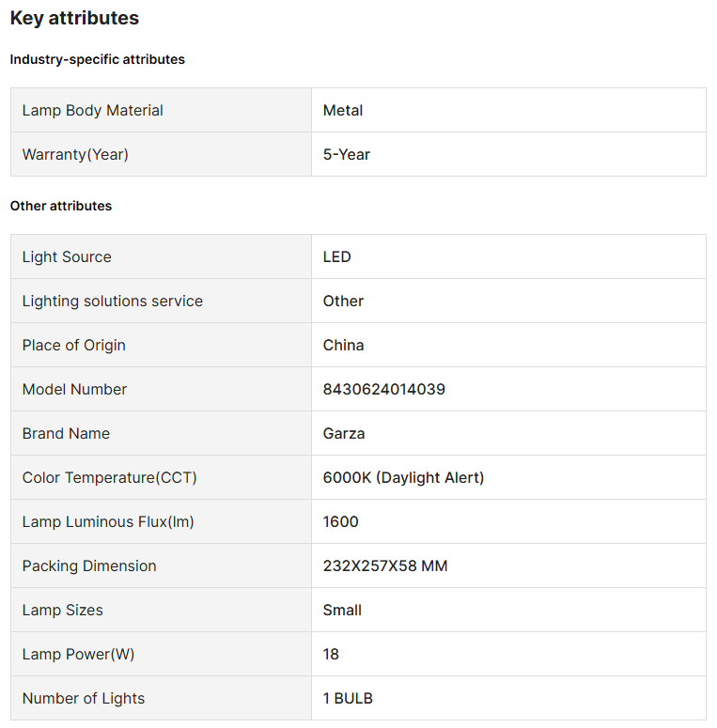Click the 6000K (Daylight Alert) value
This screenshot has height=728, width=717.
(404, 477)
